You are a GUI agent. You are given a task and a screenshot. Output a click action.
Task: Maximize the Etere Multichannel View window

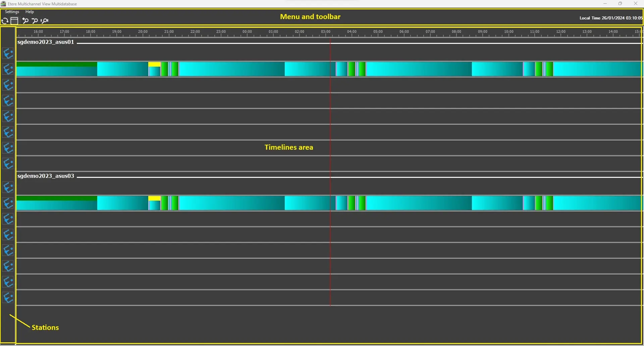[x=620, y=4]
